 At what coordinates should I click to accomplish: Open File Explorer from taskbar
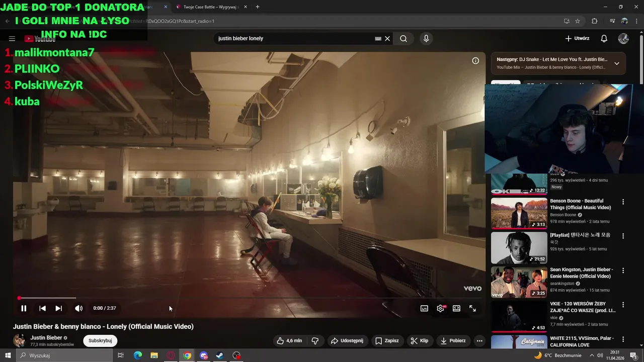point(154,355)
